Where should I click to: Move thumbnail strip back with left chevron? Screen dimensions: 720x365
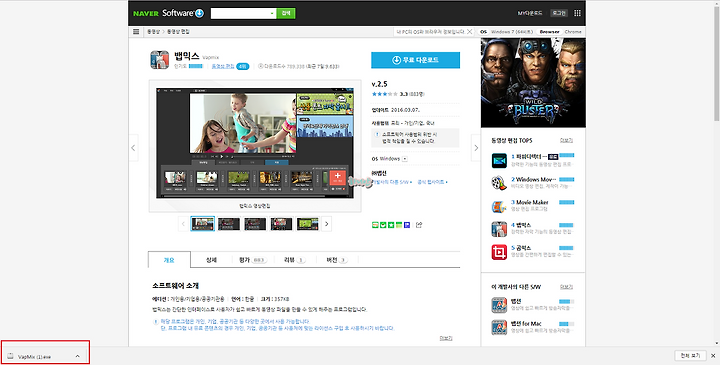183,224
